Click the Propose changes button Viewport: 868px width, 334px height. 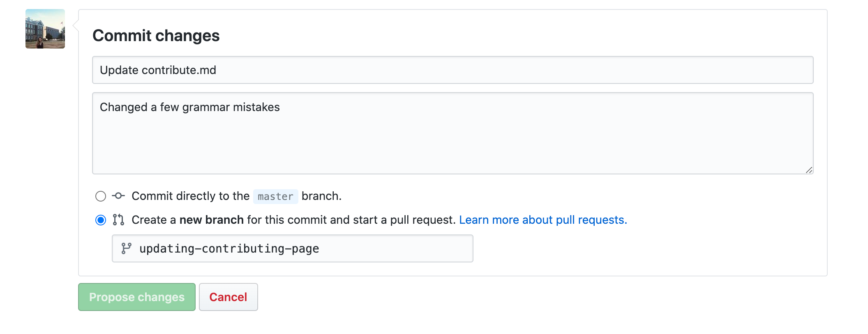137,297
